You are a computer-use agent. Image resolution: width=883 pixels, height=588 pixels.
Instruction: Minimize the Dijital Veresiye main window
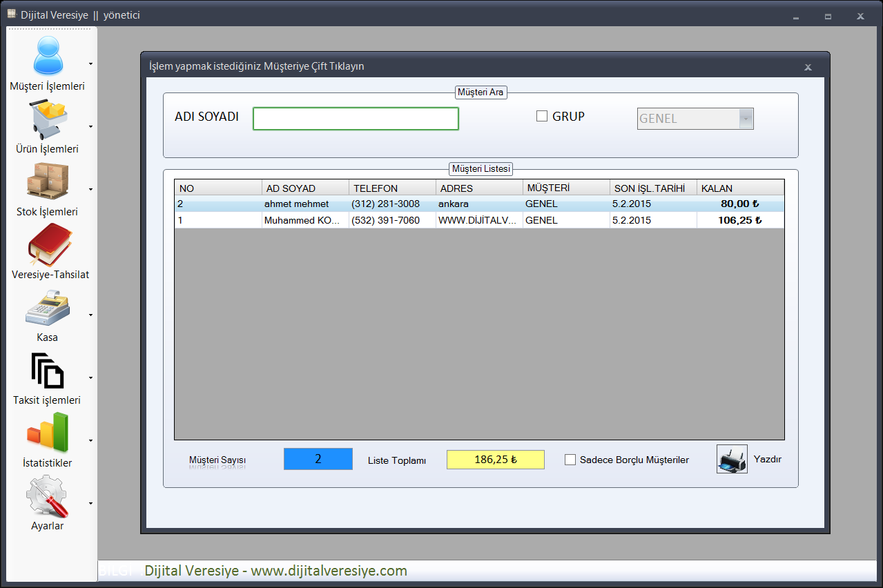coord(796,17)
